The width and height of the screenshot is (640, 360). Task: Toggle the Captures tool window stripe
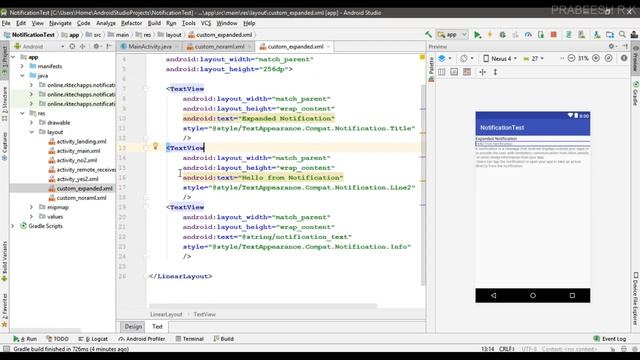[x=4, y=146]
